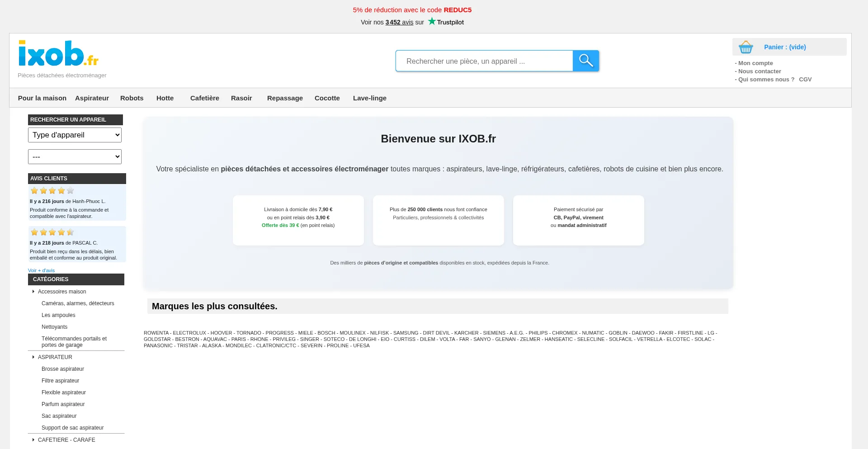Click the SOLAC brand link

(703, 339)
